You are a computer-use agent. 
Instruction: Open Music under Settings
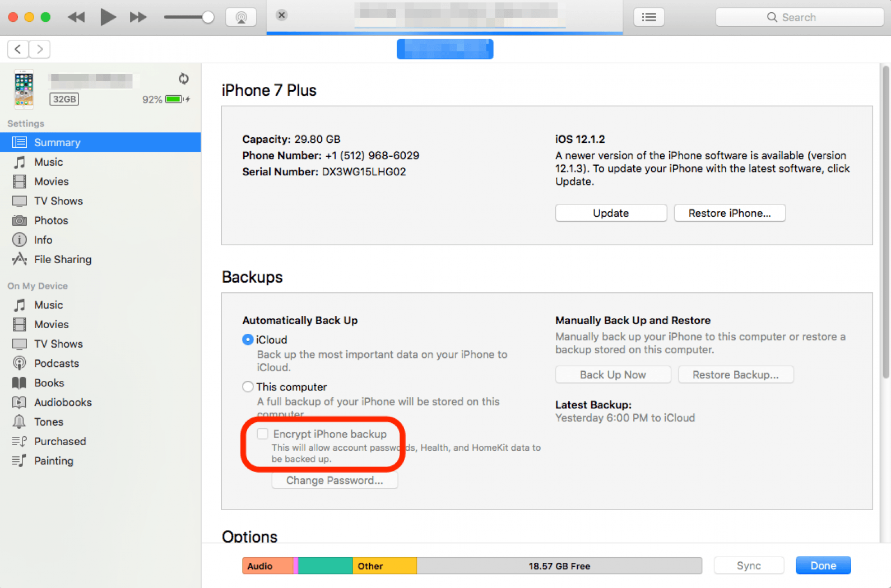click(100, 162)
